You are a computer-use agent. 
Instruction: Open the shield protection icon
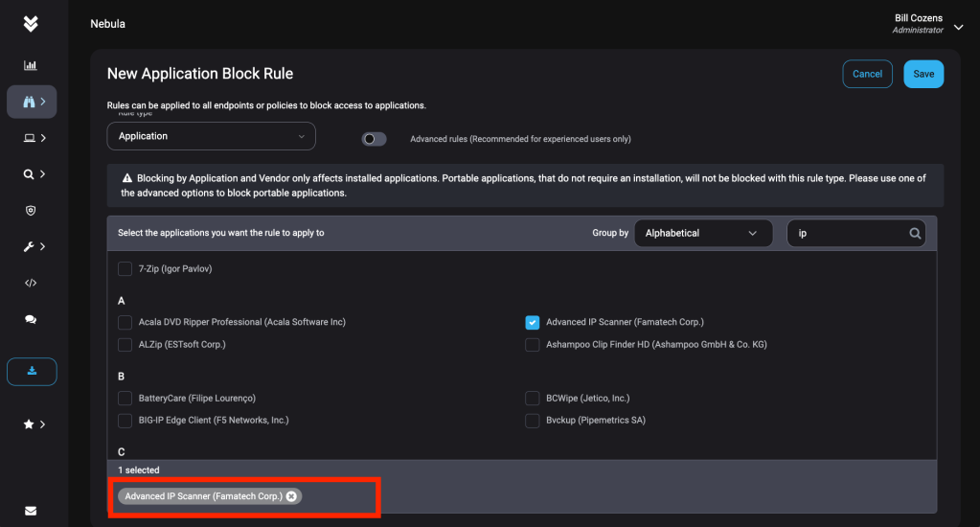click(31, 210)
